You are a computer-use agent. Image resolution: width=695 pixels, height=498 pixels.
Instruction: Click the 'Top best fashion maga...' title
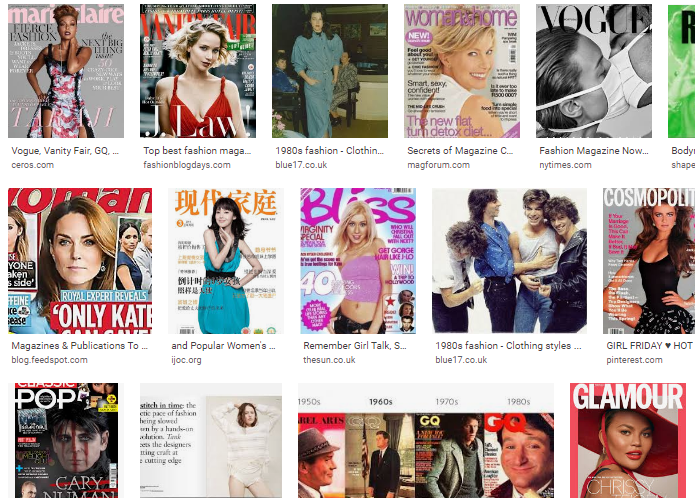click(x=197, y=151)
